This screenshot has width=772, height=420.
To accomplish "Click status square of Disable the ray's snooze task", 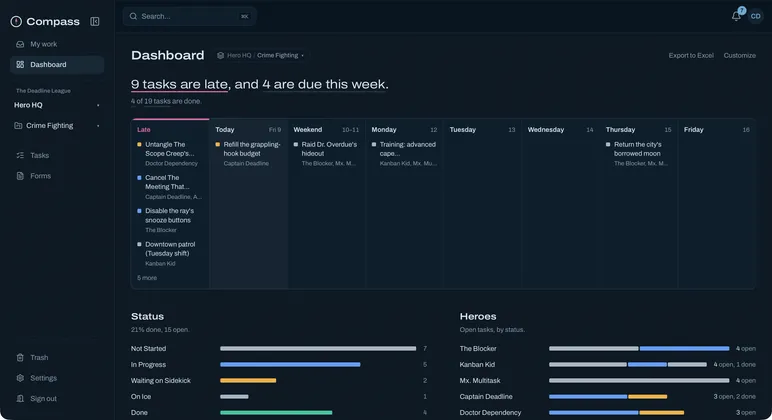I will click(x=139, y=211).
